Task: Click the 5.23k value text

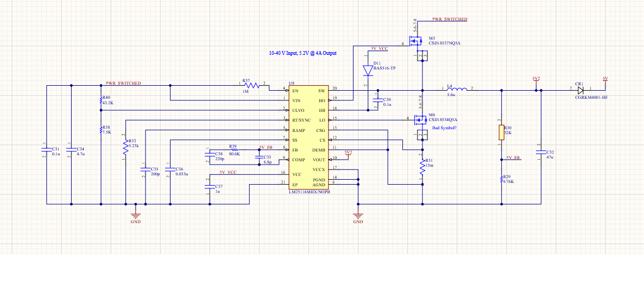Action: [x=134, y=146]
